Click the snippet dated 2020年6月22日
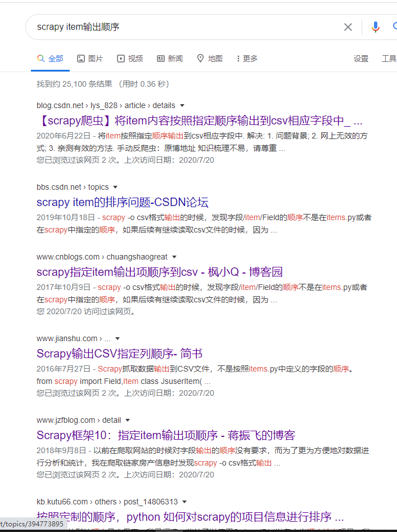The height and width of the screenshot is (532, 397). 202,142
